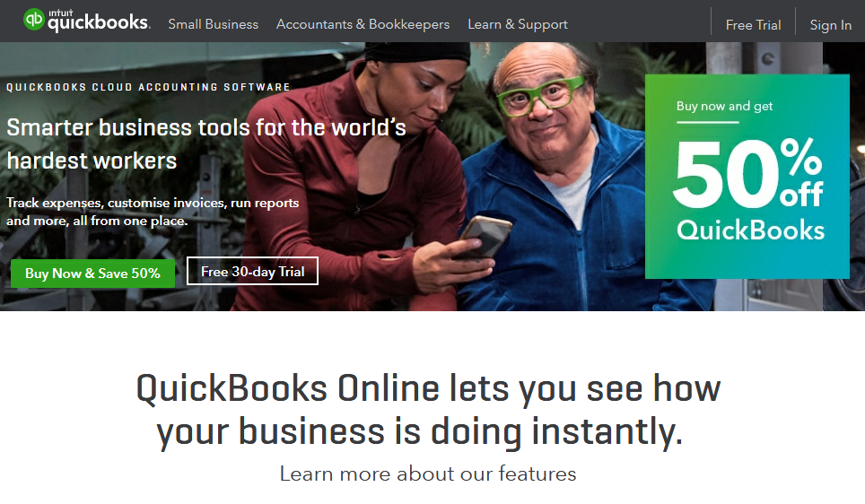Click the green QuickBooks qb logo icon
The image size is (865, 504).
tap(34, 20)
